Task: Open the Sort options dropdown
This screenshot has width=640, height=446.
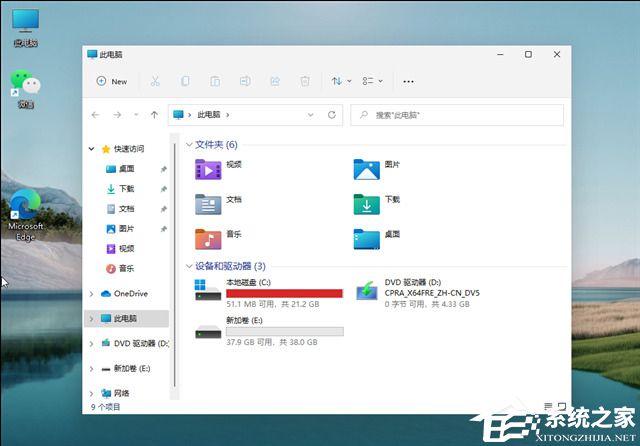Action: click(x=341, y=81)
